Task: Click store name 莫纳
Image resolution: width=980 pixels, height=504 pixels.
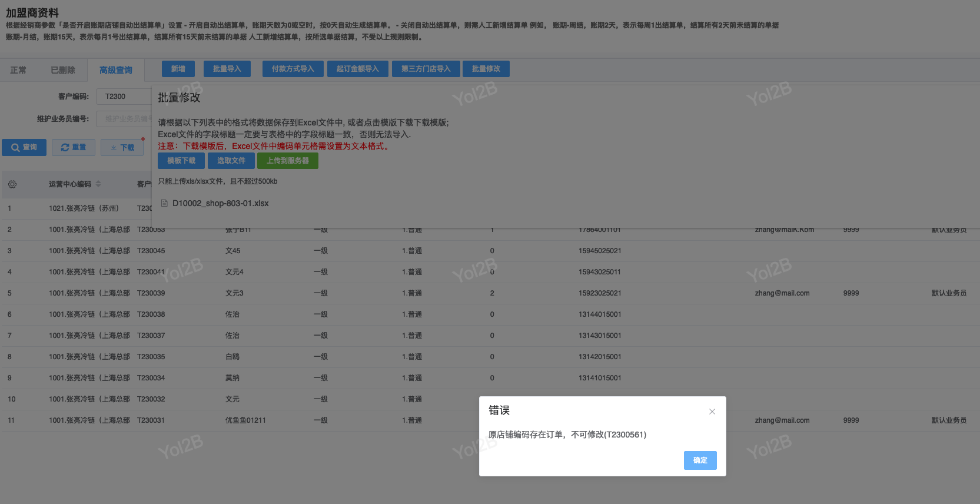Action: click(232, 378)
